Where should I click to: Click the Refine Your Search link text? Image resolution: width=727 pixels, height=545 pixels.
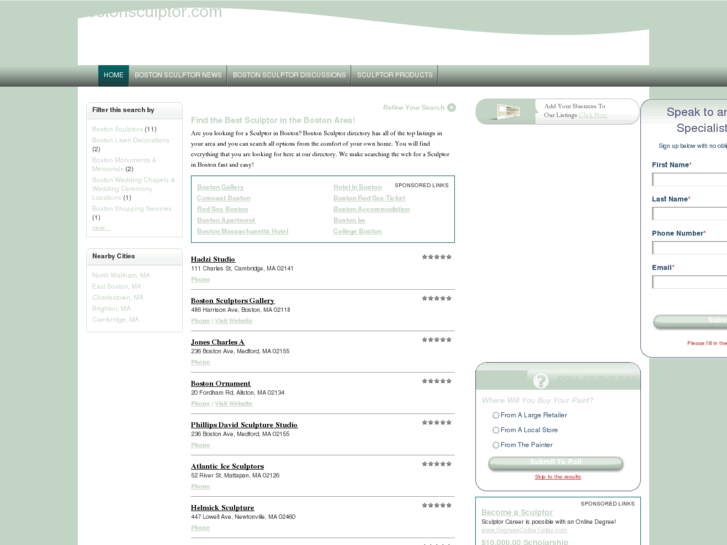414,108
